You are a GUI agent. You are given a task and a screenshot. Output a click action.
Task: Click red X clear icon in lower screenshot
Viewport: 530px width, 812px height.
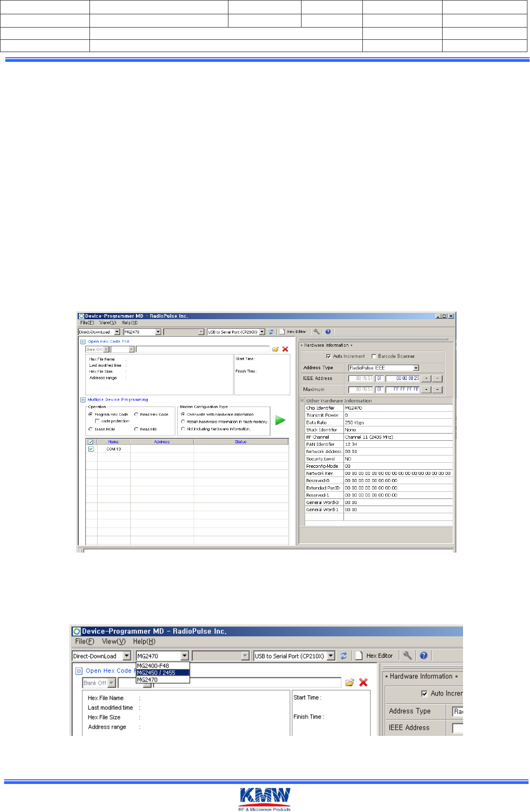[x=363, y=682]
